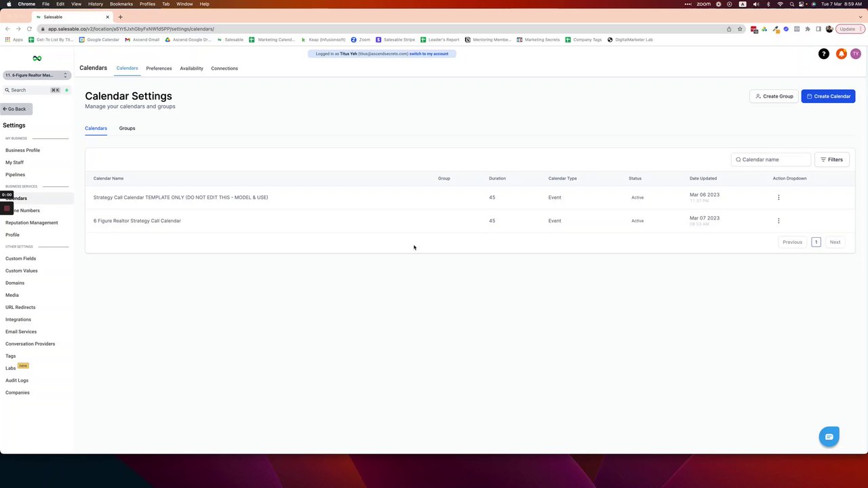Viewport: 868px width, 488px height.
Task: Open the Availability tab
Action: coord(191,68)
